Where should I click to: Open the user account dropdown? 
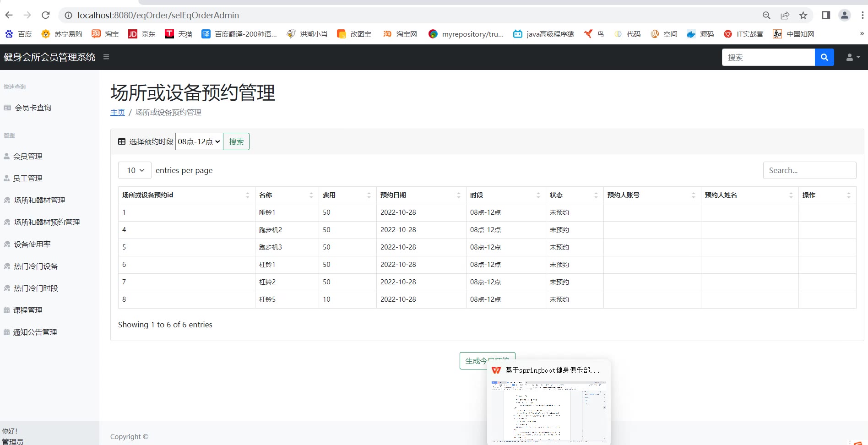pos(852,57)
